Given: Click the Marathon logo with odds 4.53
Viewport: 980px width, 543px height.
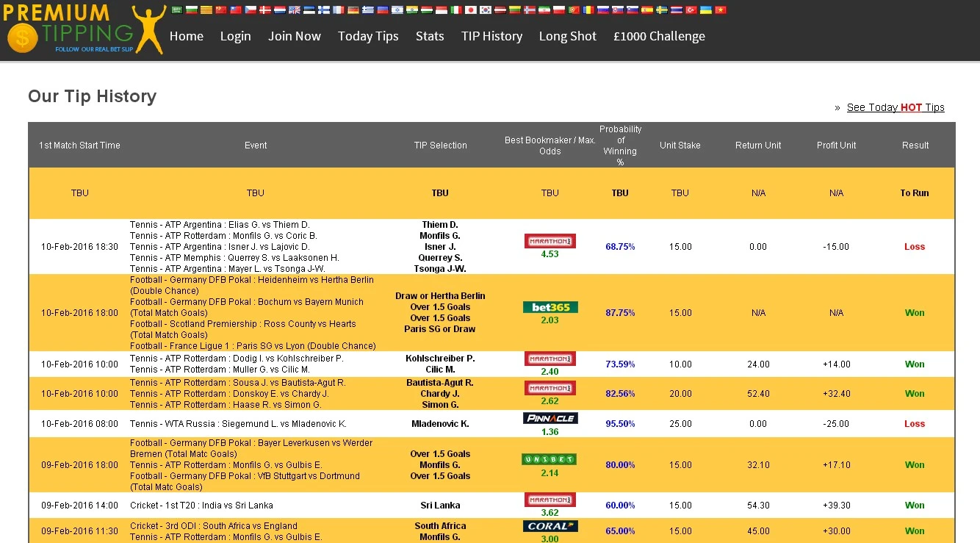Looking at the screenshot, I should click(550, 241).
